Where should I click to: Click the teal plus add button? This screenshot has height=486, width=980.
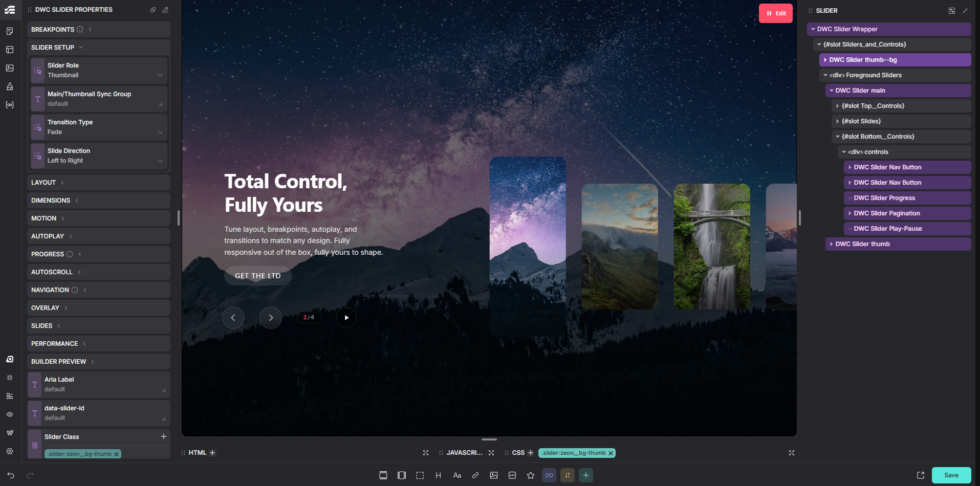click(586, 475)
